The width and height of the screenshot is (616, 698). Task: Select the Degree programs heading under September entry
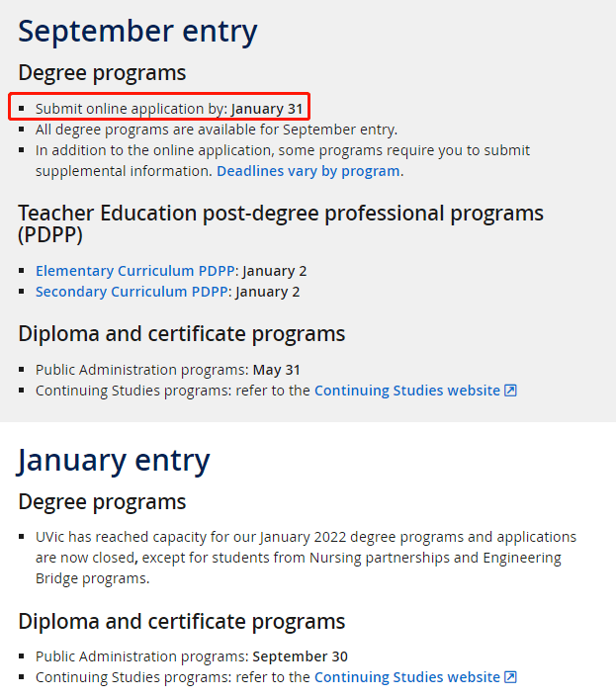coord(102,73)
